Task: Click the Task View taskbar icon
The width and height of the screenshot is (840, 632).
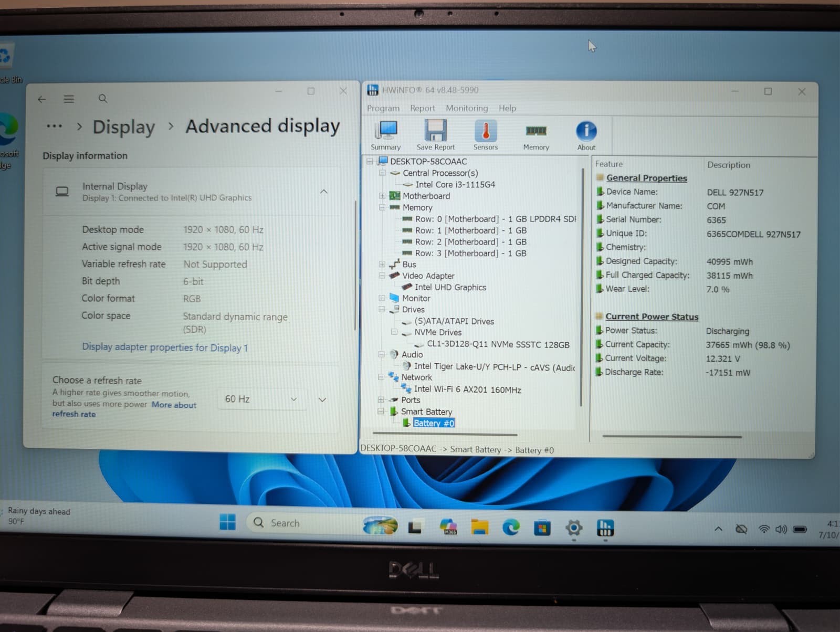Action: [x=415, y=526]
